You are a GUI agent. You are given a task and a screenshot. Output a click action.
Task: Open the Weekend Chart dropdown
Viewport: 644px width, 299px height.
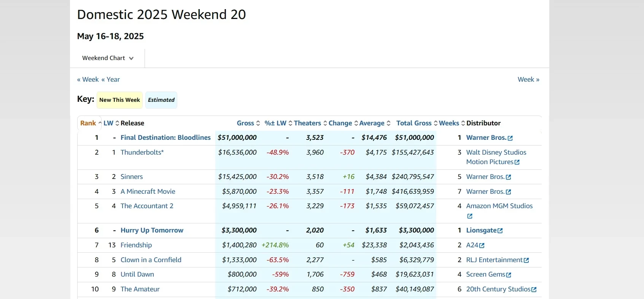[108, 58]
